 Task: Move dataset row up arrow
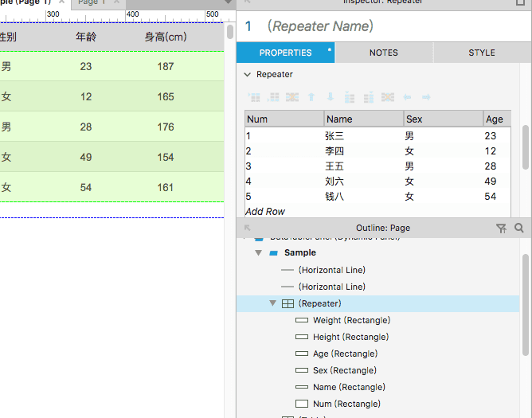(x=311, y=97)
